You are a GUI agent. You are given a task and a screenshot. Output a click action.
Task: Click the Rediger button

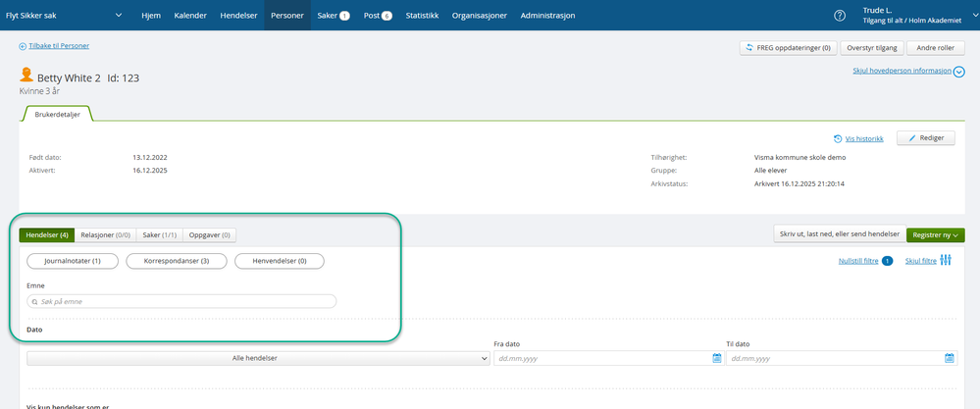click(926, 138)
